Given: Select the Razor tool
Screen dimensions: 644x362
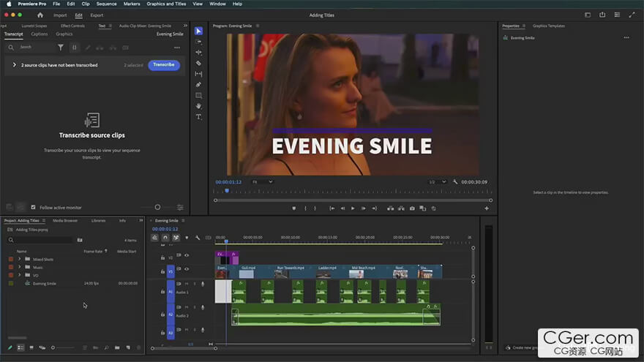Looking at the screenshot, I should pos(198,63).
